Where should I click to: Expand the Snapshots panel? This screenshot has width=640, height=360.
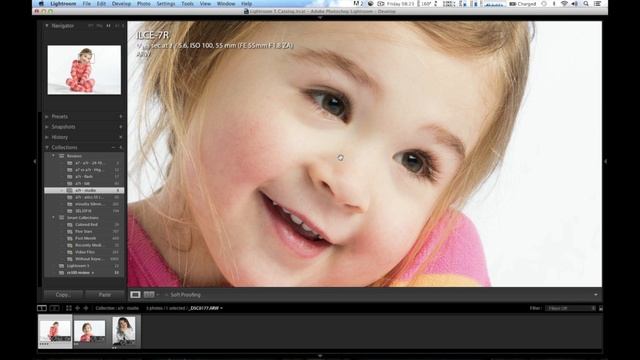[x=47, y=127]
